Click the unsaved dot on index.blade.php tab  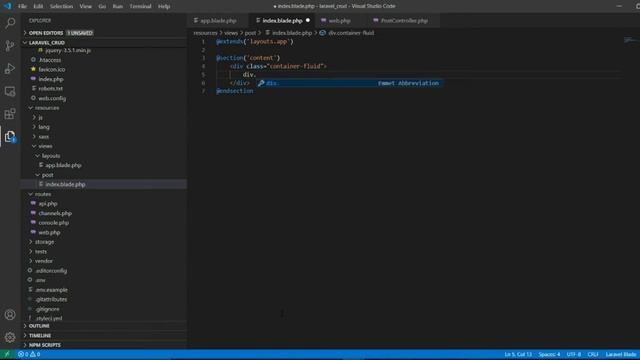point(308,20)
